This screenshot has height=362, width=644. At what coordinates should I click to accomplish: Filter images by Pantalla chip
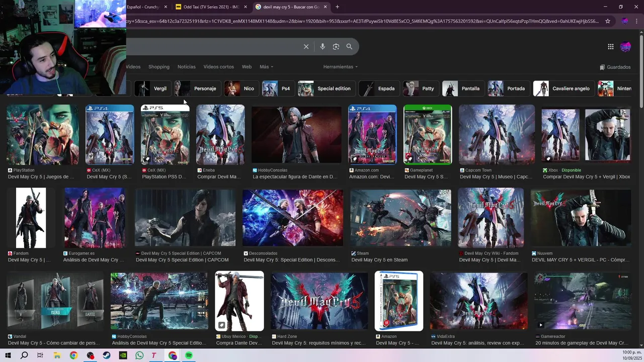[463, 88]
